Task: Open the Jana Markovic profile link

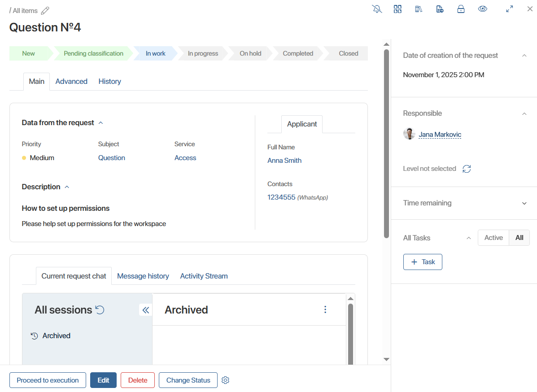Action: [x=440, y=135]
